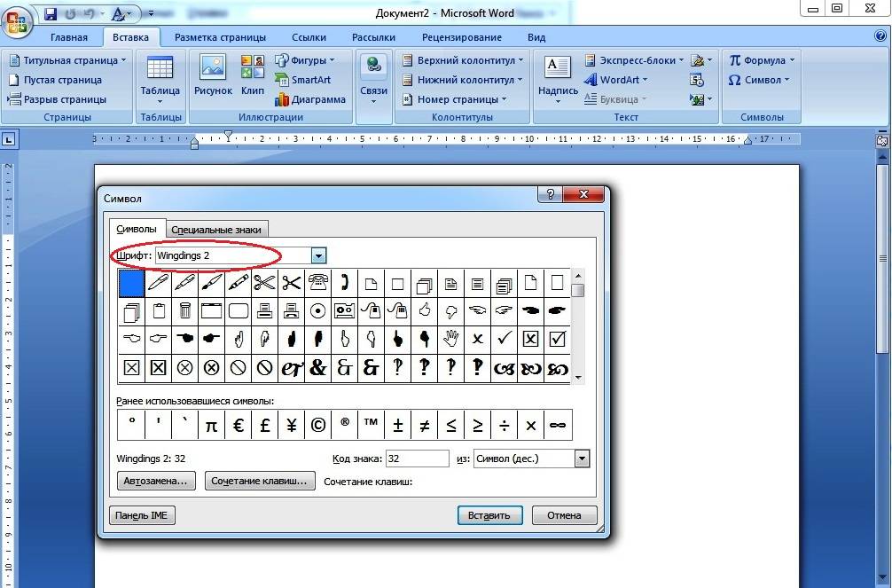The height and width of the screenshot is (588, 892).
Task: Select the telephone symbol in grid
Action: tap(317, 283)
